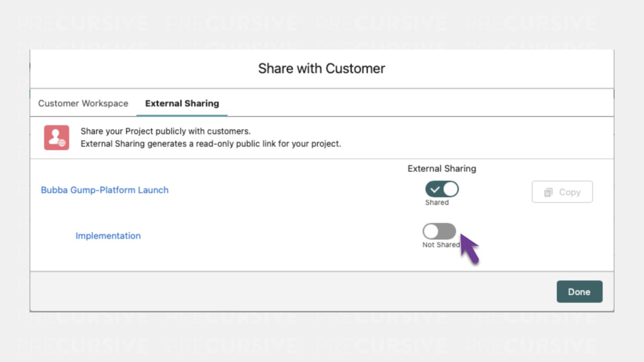
Task: Click the copy icon in Copy button
Action: click(548, 192)
